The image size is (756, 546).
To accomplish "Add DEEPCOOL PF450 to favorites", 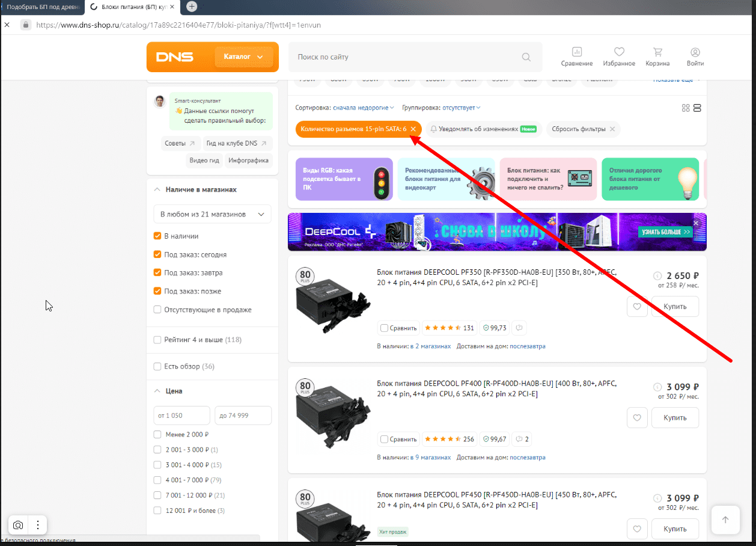I will [x=637, y=529].
